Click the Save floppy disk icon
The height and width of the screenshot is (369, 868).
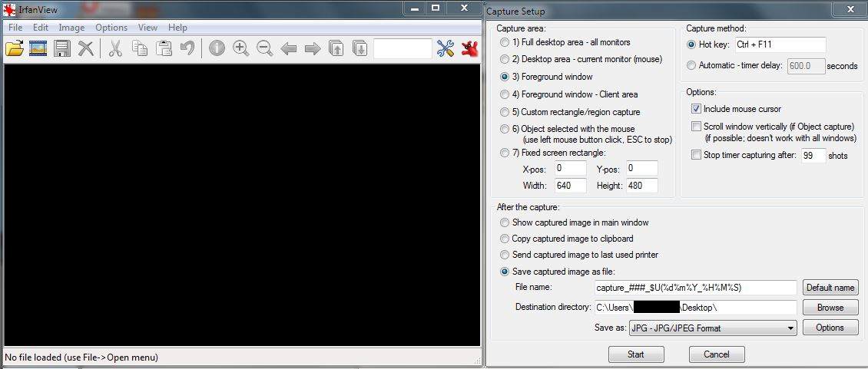point(61,48)
